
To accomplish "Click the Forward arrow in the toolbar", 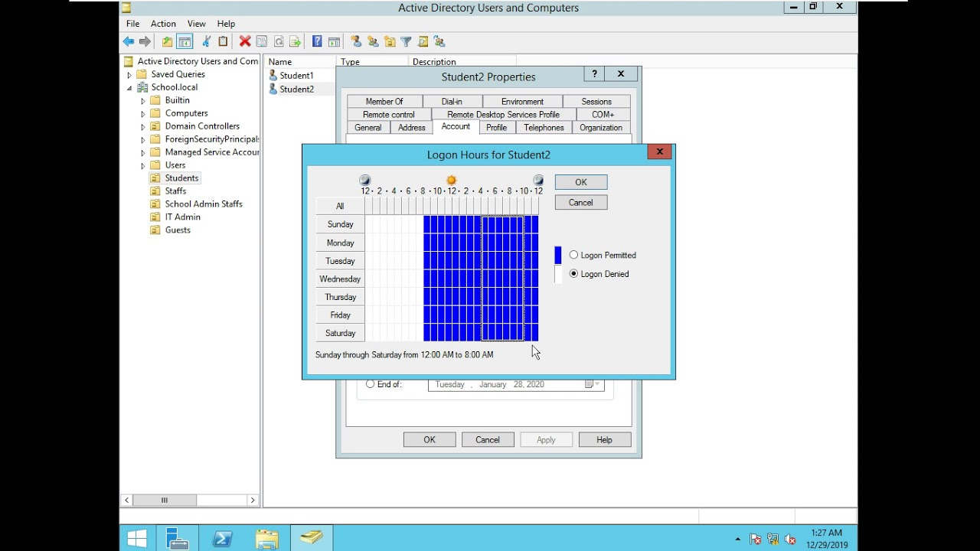I will (x=145, y=41).
